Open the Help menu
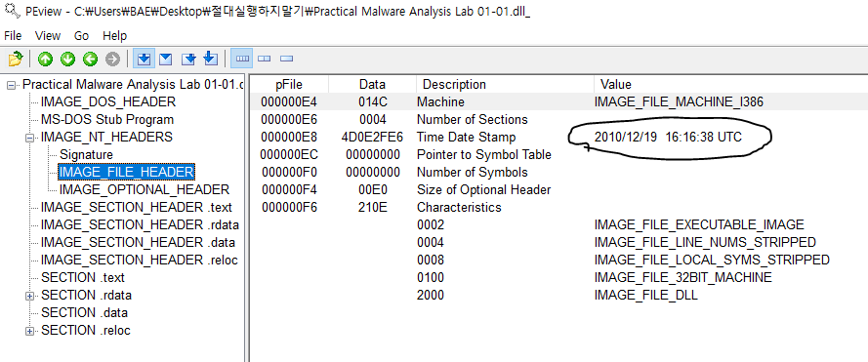This screenshot has width=868, height=362. pos(114,36)
